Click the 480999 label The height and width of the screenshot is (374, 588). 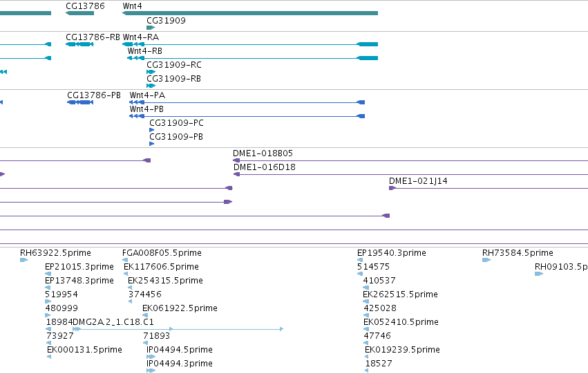pyautogui.click(x=61, y=308)
